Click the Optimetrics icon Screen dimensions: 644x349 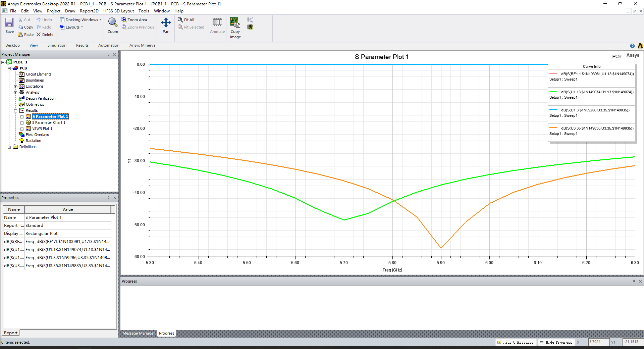coord(22,104)
